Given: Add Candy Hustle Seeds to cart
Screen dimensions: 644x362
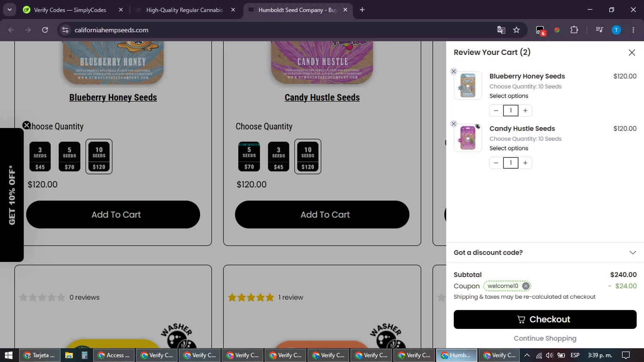Looking at the screenshot, I should (x=322, y=215).
